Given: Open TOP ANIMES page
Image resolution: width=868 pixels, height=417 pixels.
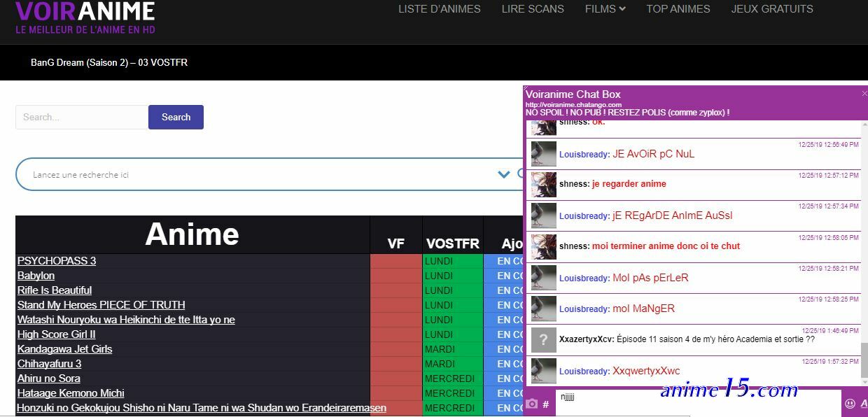Looking at the screenshot, I should pos(678,9).
